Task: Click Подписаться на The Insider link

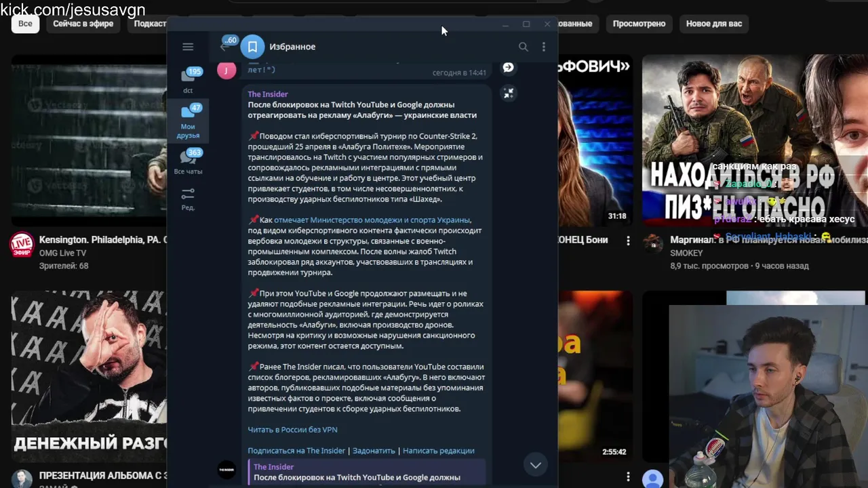Action: (x=296, y=451)
